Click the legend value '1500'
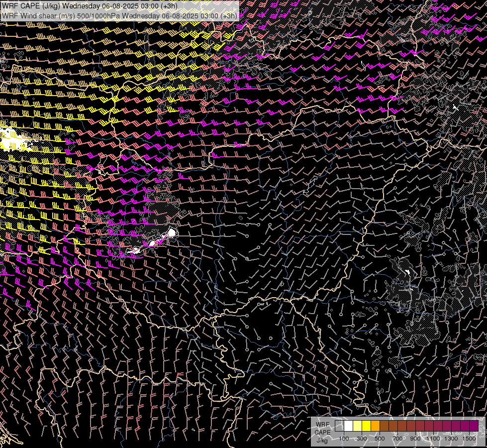Image resolution: width=487 pixels, height=448 pixels. (x=469, y=439)
